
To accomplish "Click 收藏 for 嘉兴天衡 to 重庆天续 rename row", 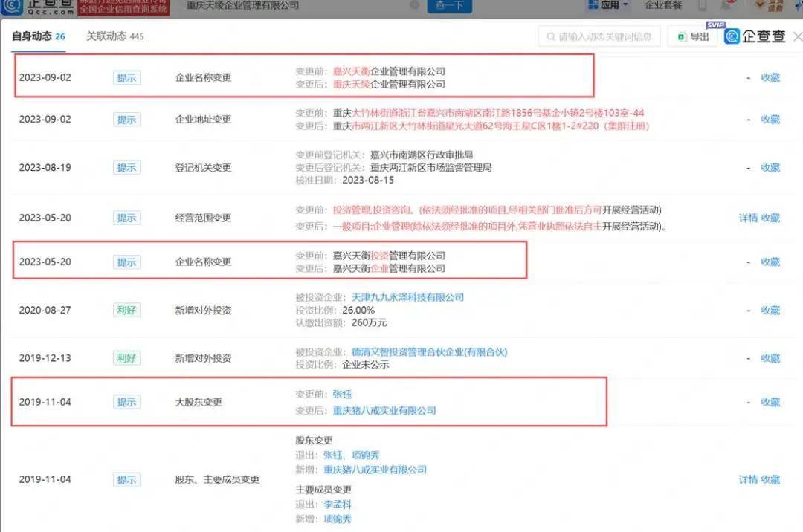I will 770,78.
